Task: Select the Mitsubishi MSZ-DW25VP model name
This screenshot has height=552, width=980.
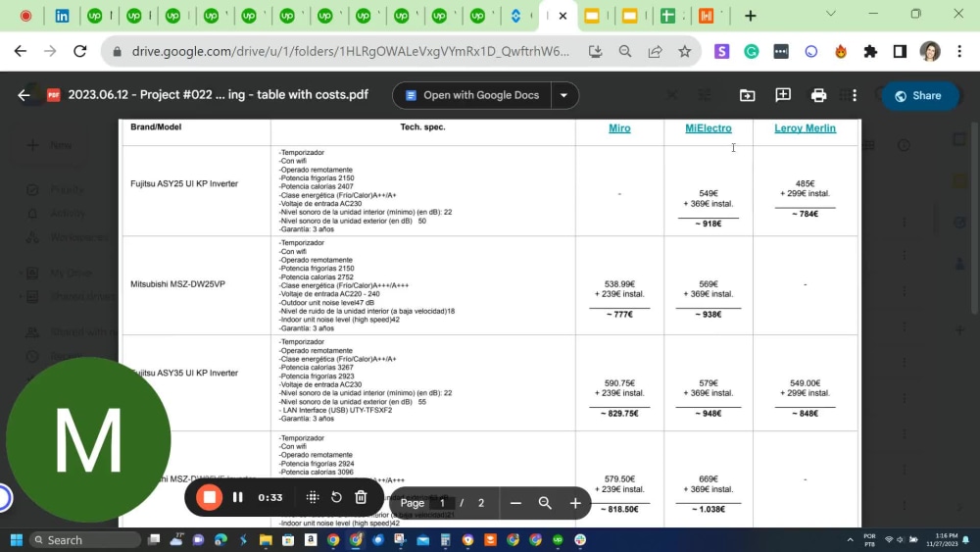Action: pos(177,283)
